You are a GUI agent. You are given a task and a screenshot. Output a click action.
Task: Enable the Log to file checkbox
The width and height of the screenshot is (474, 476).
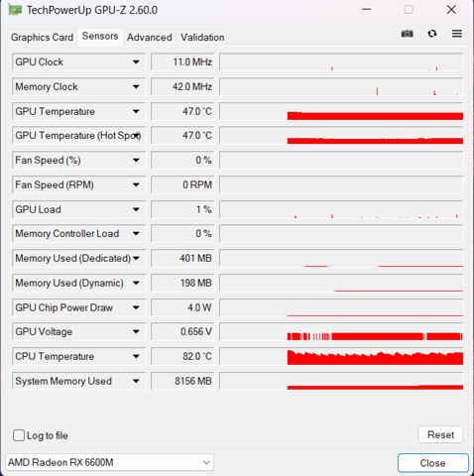tap(19, 435)
